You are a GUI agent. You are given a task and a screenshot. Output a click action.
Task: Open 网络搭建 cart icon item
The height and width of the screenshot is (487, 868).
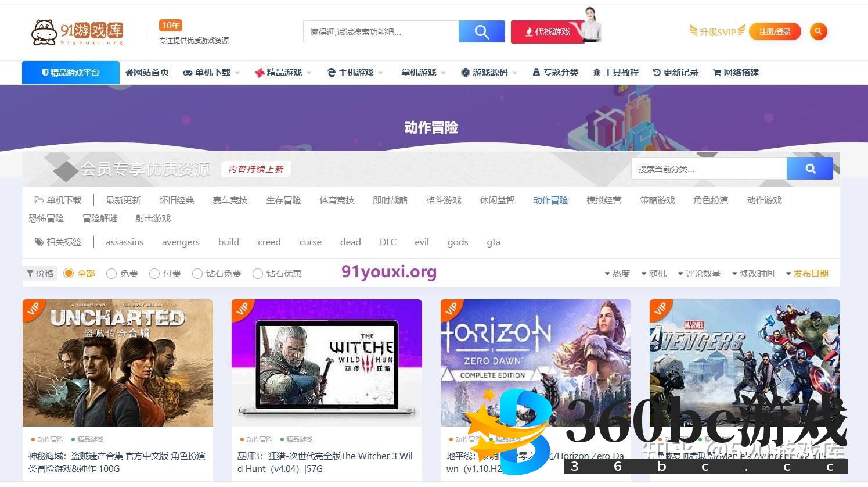point(736,73)
